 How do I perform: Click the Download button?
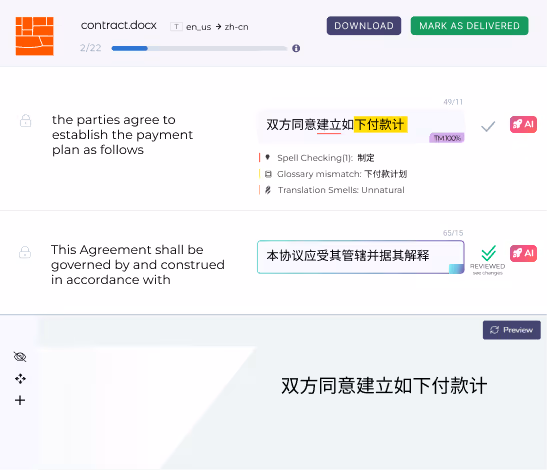click(364, 25)
